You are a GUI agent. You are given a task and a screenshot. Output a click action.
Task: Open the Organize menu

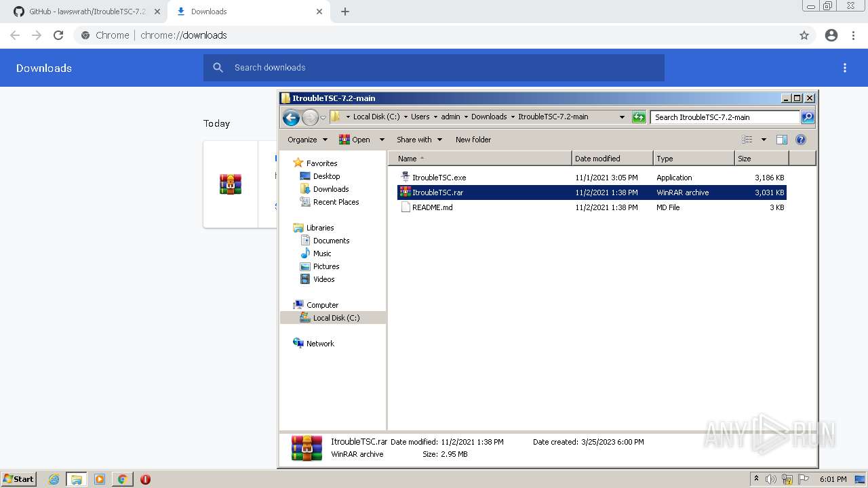coord(307,140)
